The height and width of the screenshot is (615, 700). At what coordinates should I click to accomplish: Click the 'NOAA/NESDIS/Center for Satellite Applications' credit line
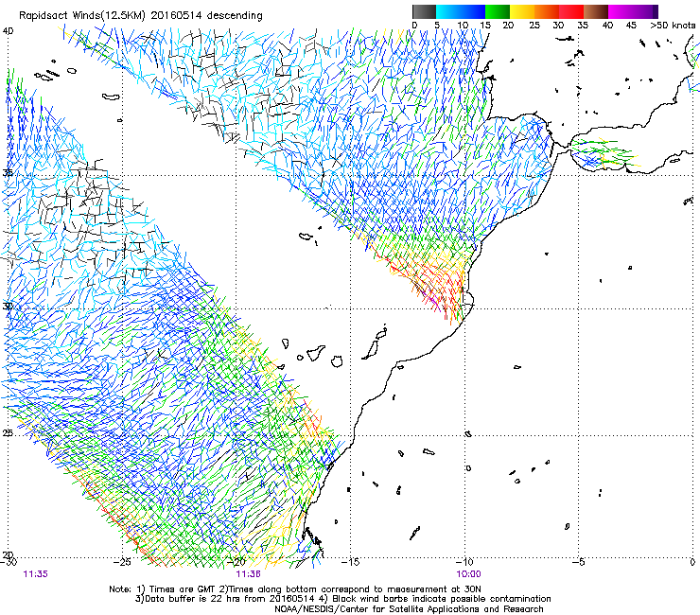click(x=409, y=608)
